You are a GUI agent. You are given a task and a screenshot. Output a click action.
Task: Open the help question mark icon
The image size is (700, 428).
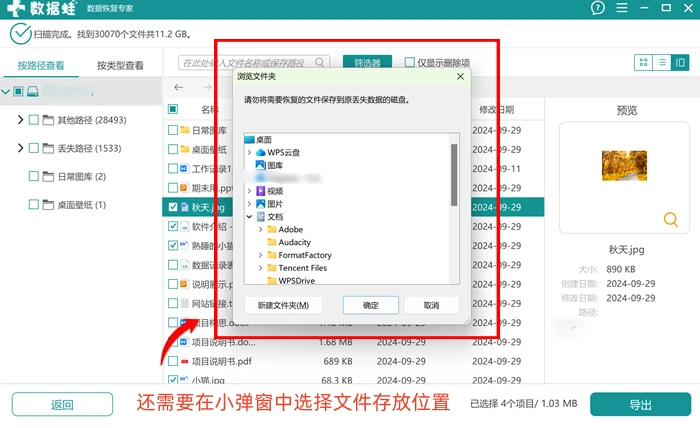click(597, 8)
